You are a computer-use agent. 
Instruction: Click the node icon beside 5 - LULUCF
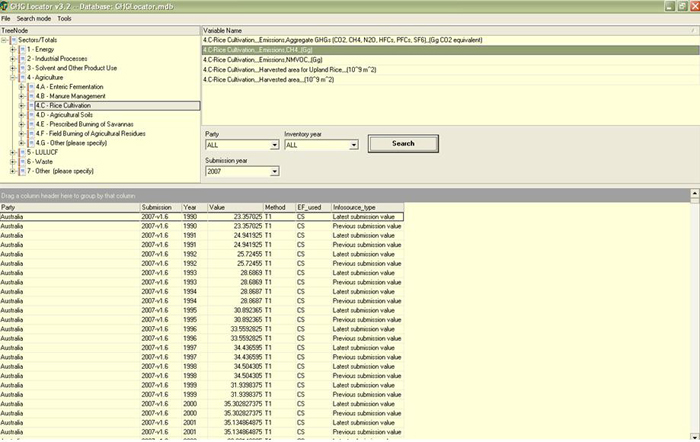click(21, 152)
